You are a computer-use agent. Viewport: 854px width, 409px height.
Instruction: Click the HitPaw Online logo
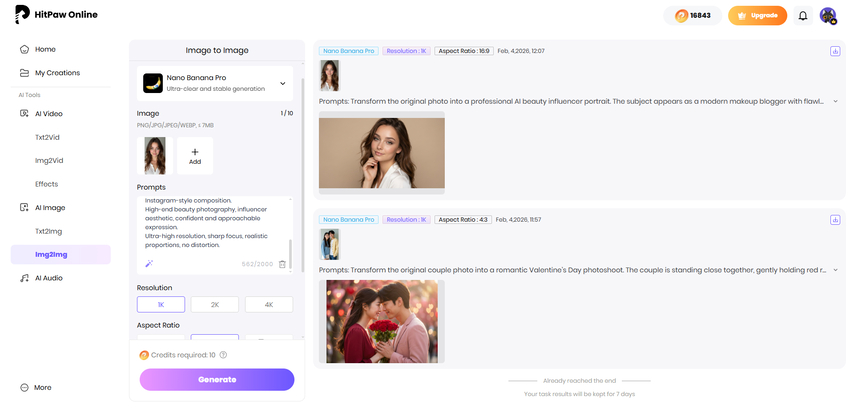tap(56, 15)
